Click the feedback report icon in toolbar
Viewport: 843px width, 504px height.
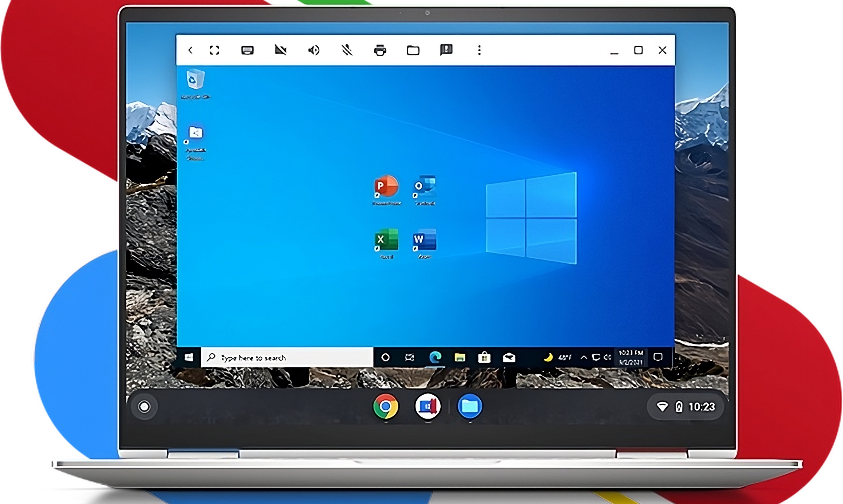[x=446, y=50]
